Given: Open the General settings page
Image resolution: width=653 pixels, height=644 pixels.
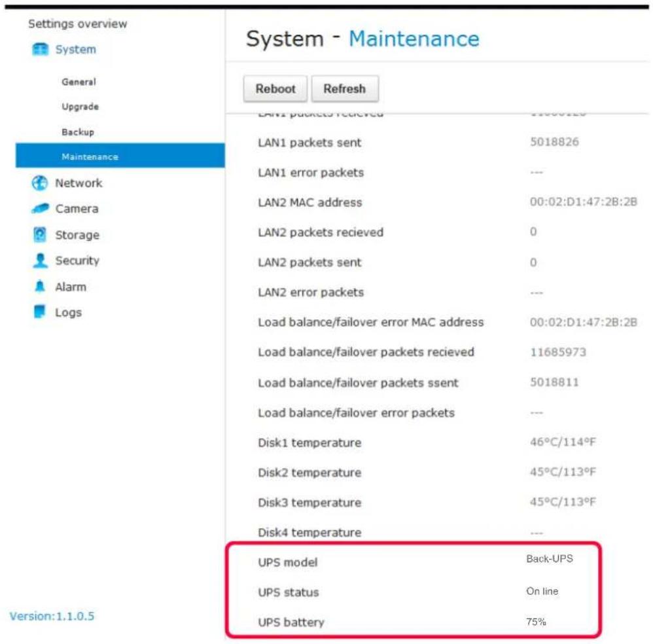Looking at the screenshot, I should click(x=79, y=82).
